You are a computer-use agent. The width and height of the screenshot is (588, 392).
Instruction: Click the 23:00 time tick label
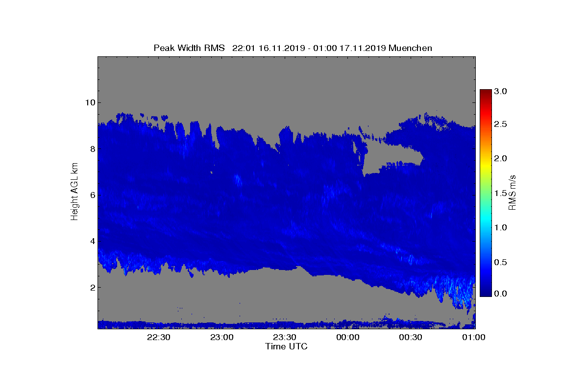click(x=222, y=338)
